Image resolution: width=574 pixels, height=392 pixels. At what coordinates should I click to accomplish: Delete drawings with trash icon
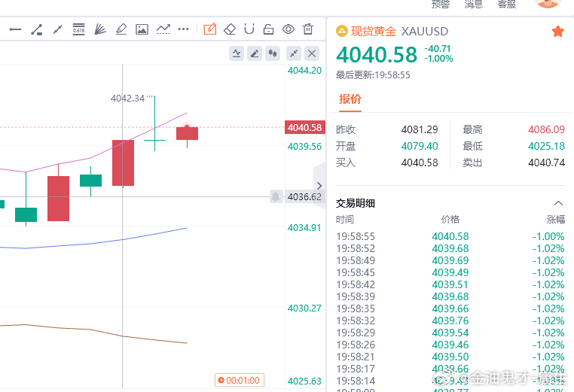(308, 29)
